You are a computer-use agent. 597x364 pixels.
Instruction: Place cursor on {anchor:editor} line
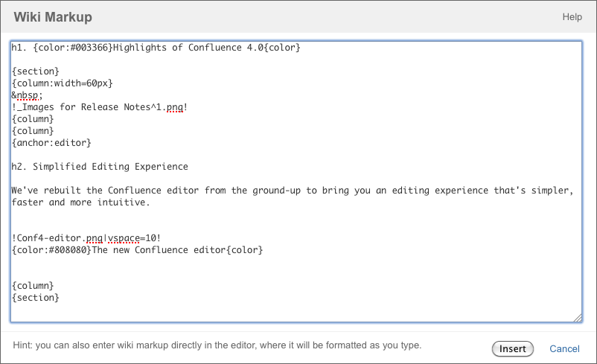pyautogui.click(x=51, y=143)
